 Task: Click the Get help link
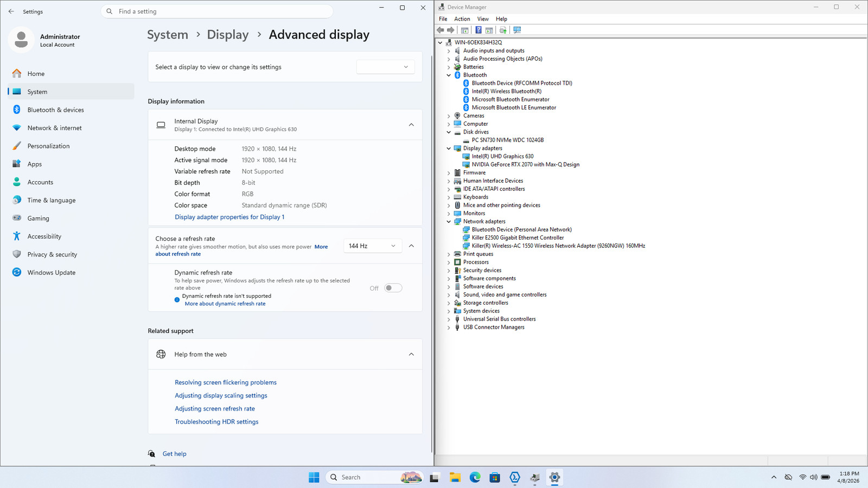(x=175, y=454)
